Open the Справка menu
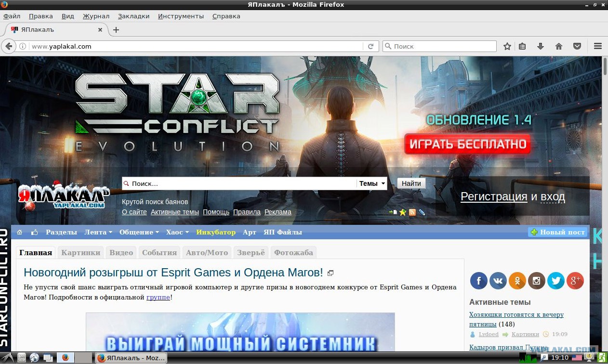The width and height of the screenshot is (608, 364). [226, 16]
